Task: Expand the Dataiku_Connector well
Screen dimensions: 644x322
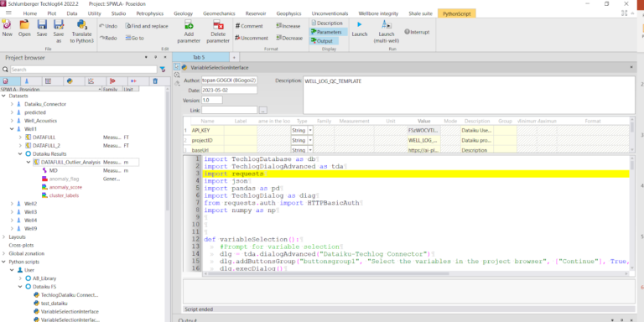Action: click(12, 104)
